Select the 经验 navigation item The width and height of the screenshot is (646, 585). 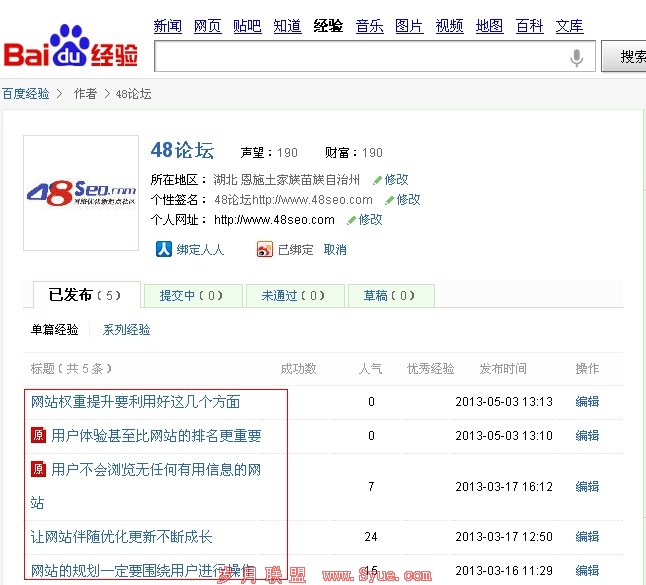point(328,26)
